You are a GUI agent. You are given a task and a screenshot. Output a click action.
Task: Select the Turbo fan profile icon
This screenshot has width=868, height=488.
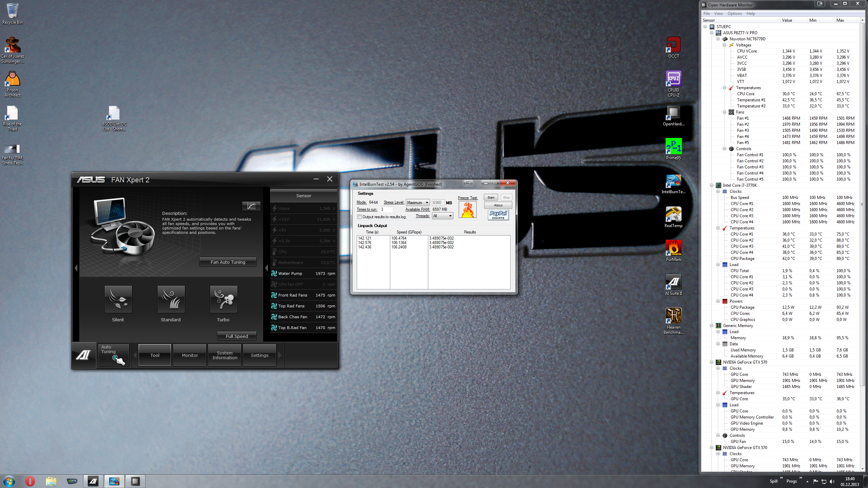223,299
